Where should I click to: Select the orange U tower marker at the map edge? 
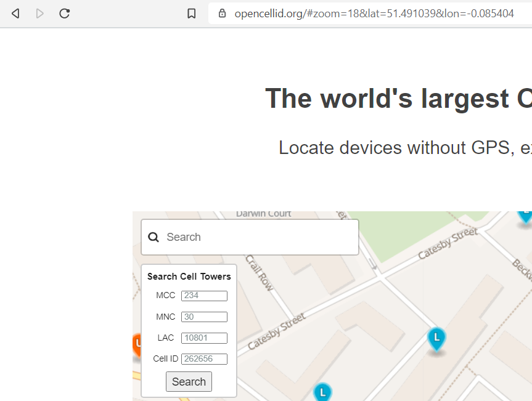click(137, 345)
